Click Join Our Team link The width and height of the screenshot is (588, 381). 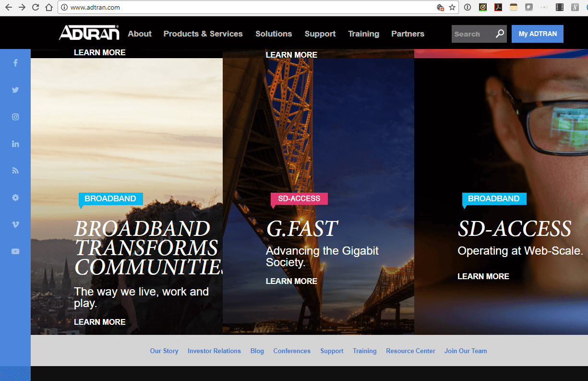[x=465, y=351]
